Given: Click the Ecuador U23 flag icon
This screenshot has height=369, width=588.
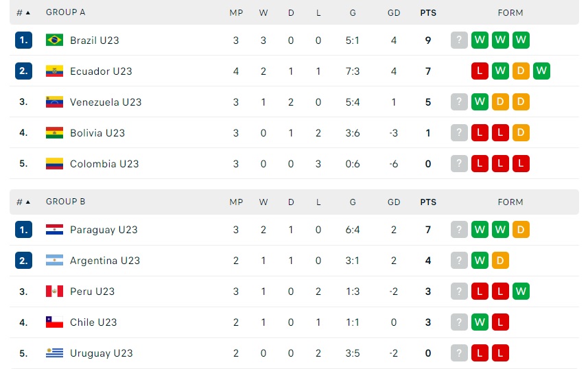Looking at the screenshot, I should pos(54,71).
